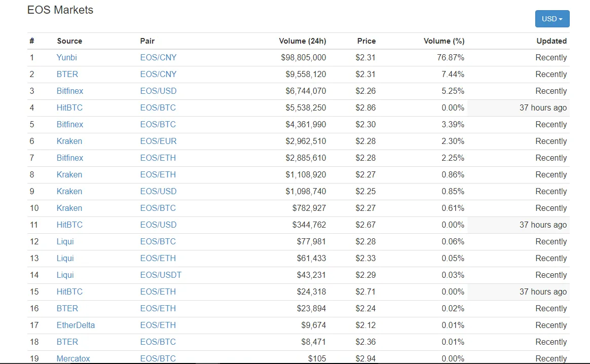Open the Mercatox exchange link
The height and width of the screenshot is (364, 590).
[x=73, y=359]
